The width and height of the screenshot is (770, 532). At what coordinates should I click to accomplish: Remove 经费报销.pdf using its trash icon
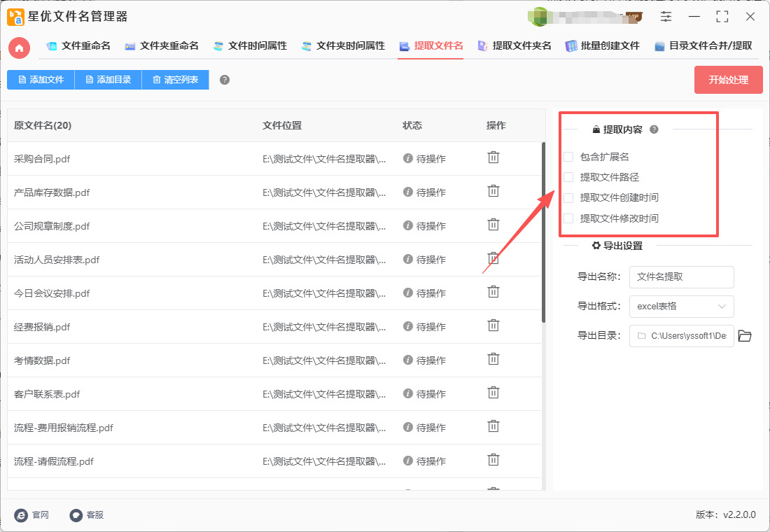point(493,325)
